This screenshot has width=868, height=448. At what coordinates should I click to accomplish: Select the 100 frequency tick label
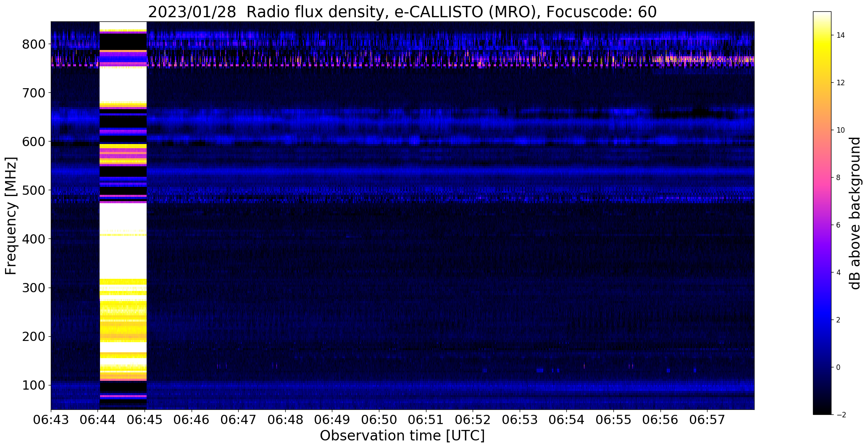click(34, 385)
